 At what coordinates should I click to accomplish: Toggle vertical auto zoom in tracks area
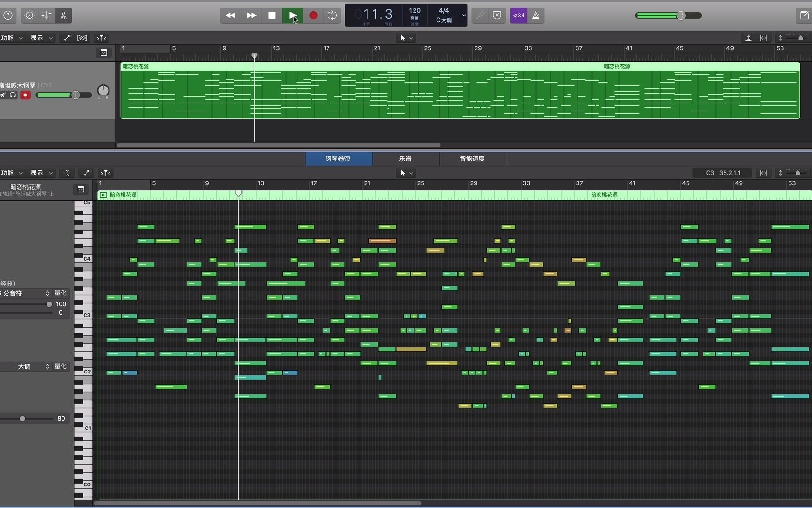748,38
